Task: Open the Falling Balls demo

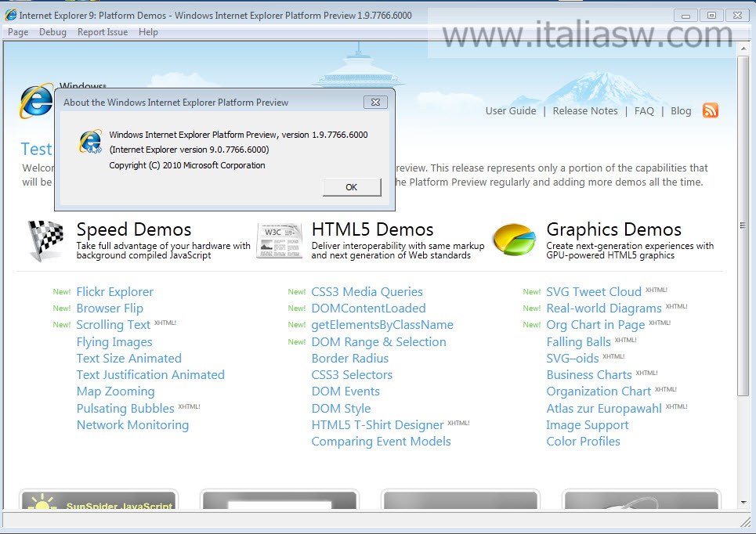Action: pyautogui.click(x=578, y=341)
